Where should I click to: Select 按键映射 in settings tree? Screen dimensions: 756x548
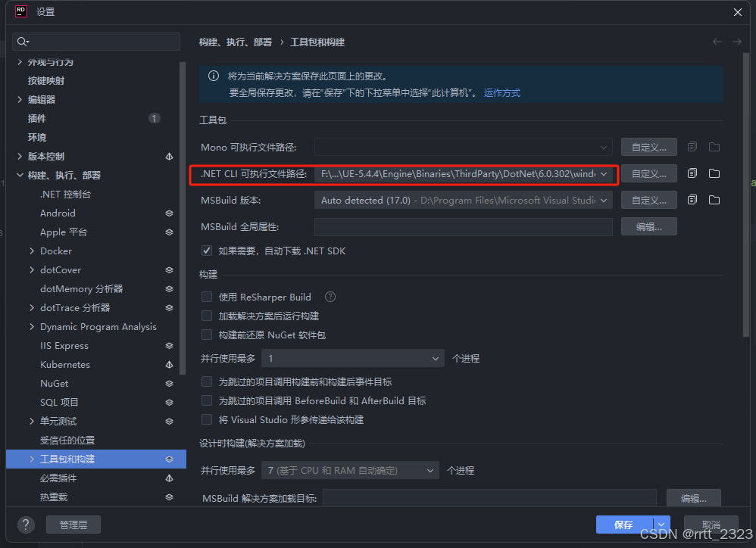coord(45,81)
